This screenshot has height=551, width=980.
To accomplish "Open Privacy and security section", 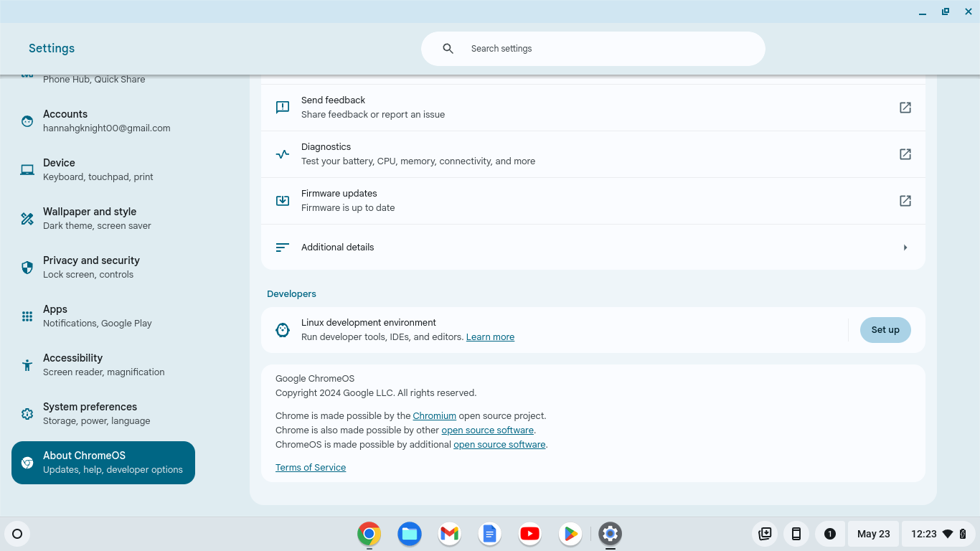I will 103,268.
